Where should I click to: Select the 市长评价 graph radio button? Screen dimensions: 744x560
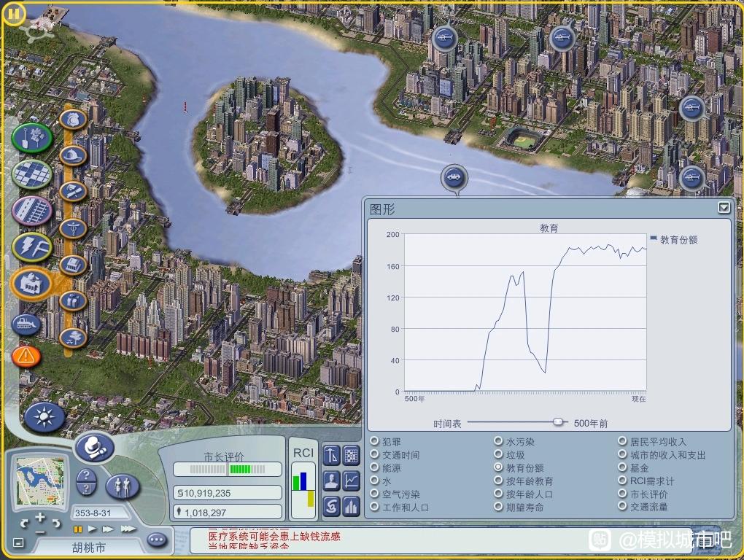623,494
